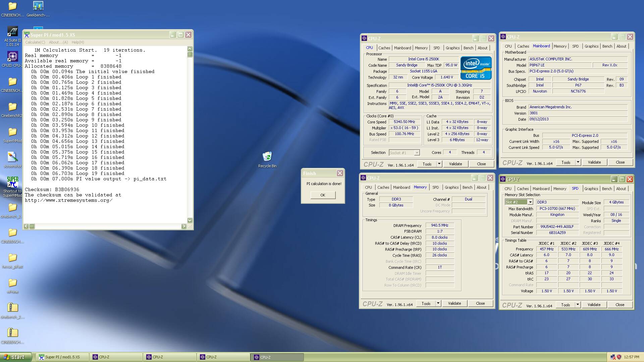Open Slot #2 memory slot dropdown
This screenshot has height=362, width=644.
click(519, 202)
